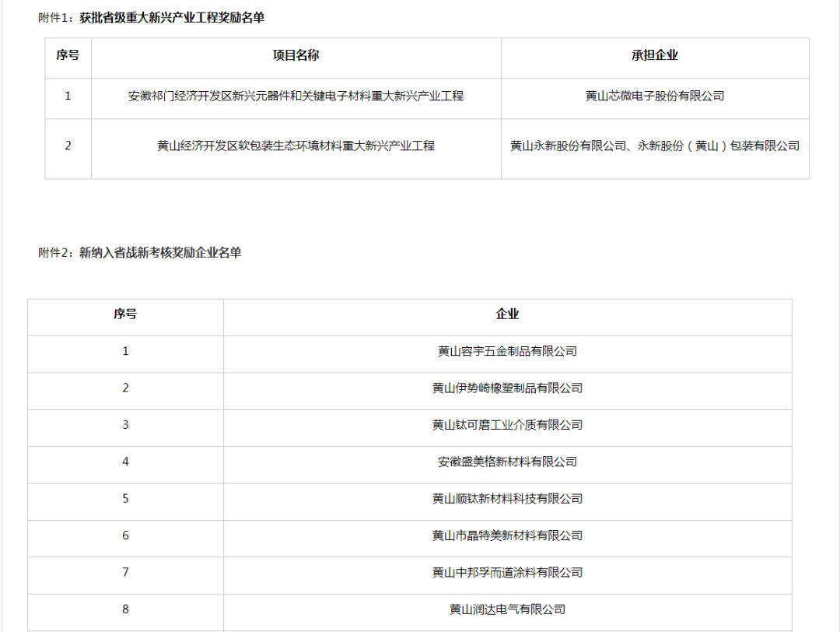This screenshot has width=840, height=632.
Task: Select the company '黄山润达电气有限公司'
Action: click(x=507, y=609)
